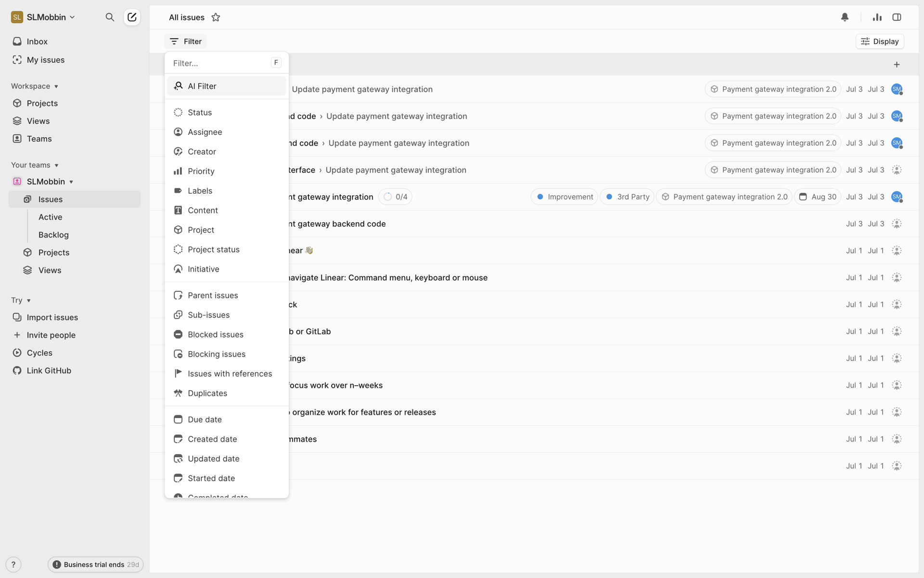
Task: Click the Inbox tray icon
Action: [x=17, y=41]
